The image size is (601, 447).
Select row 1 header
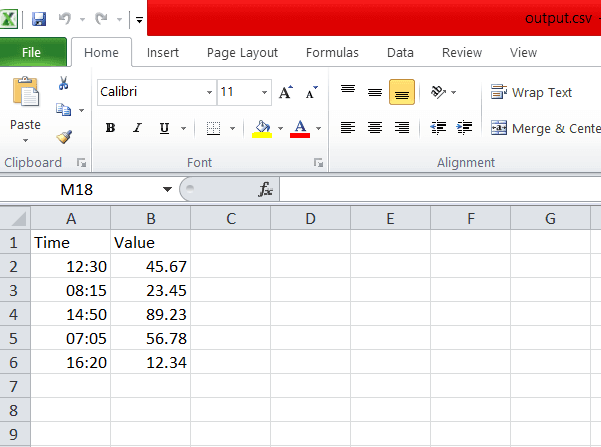[15, 242]
